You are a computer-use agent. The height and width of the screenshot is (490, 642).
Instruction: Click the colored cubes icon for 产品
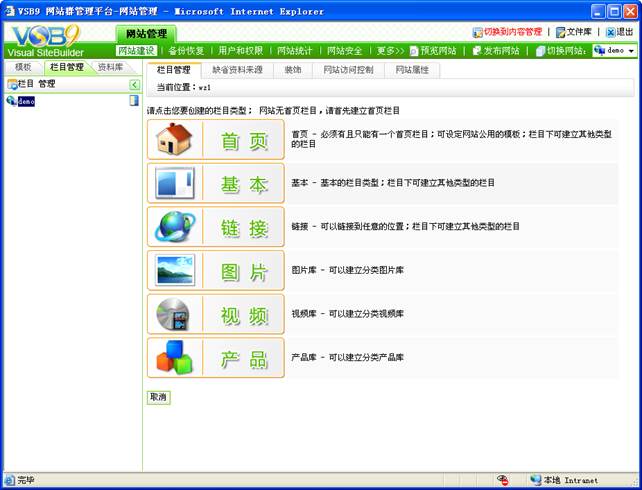click(x=174, y=357)
